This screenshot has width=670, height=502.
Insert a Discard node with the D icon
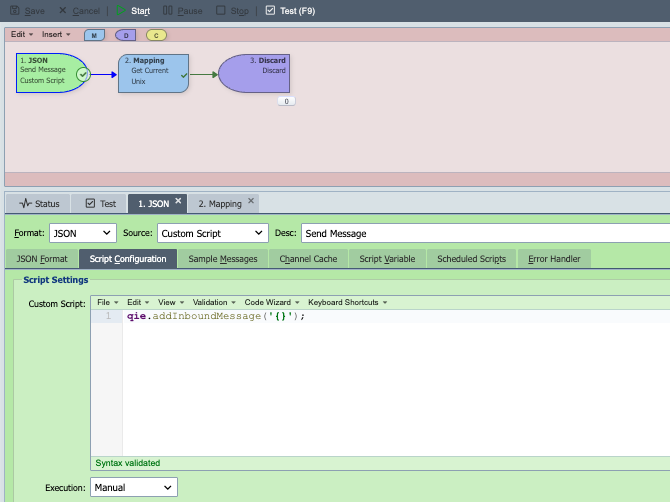(126, 35)
